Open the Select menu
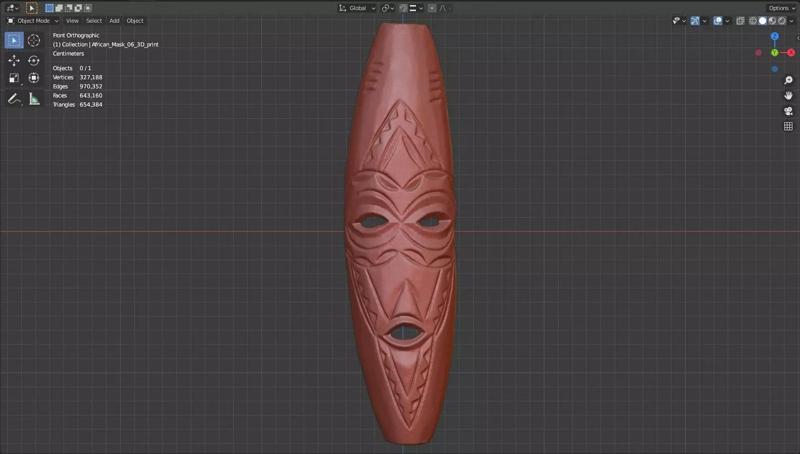 [94, 21]
